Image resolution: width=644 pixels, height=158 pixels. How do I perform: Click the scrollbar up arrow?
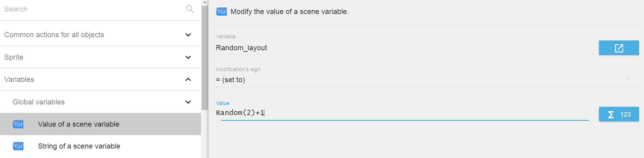pos(205,2)
